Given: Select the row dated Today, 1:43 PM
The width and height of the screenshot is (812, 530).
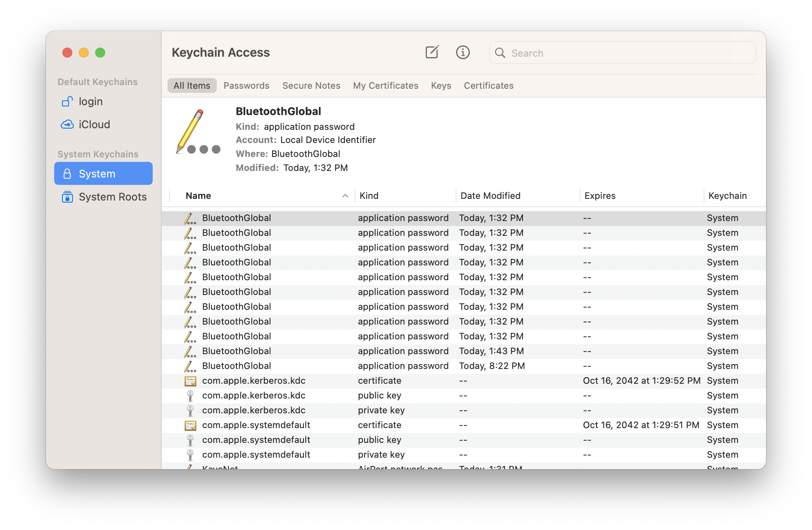Looking at the screenshot, I should point(464,351).
